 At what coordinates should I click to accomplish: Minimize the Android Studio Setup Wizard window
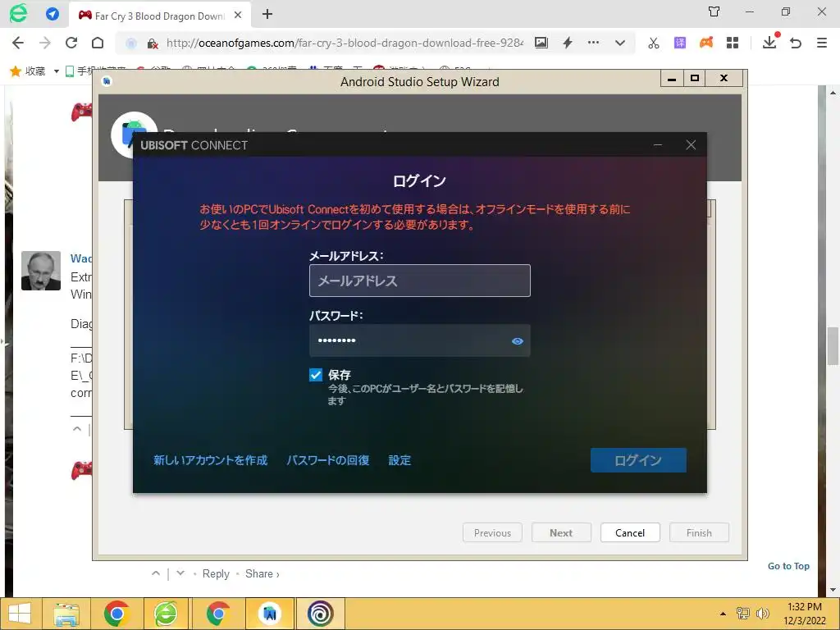[x=672, y=78]
